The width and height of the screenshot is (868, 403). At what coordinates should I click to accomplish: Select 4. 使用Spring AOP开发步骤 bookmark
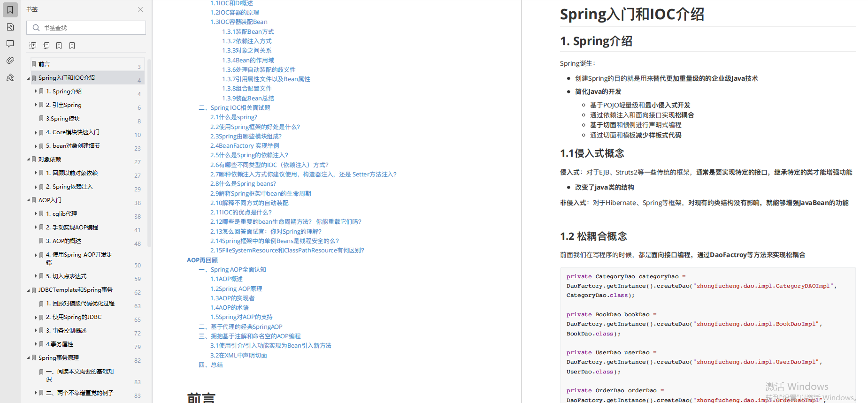pos(79,259)
